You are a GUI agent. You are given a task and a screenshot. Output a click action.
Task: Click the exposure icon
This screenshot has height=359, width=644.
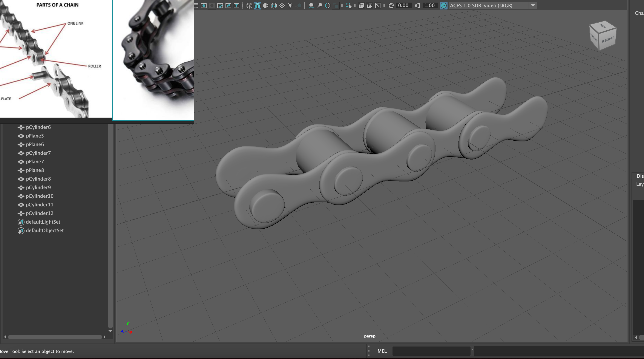[x=391, y=6]
